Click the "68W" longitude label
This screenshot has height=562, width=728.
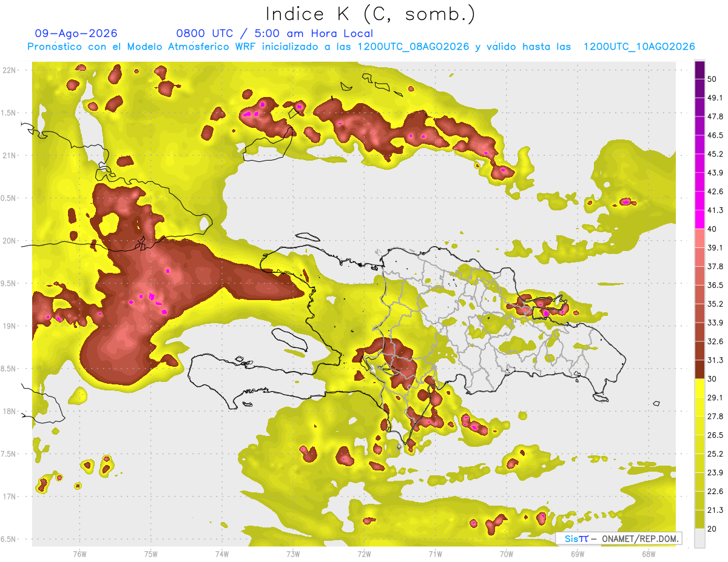point(649,554)
